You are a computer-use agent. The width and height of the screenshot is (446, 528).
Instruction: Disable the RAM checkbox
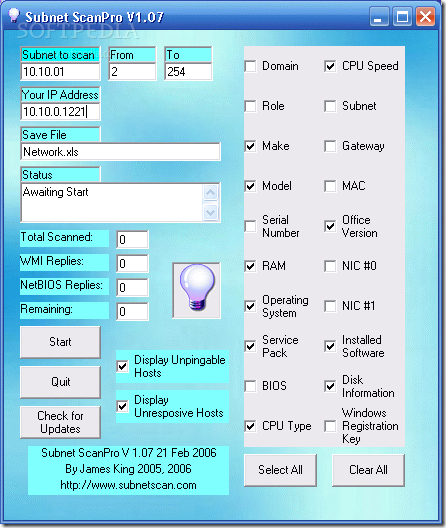pos(251,266)
